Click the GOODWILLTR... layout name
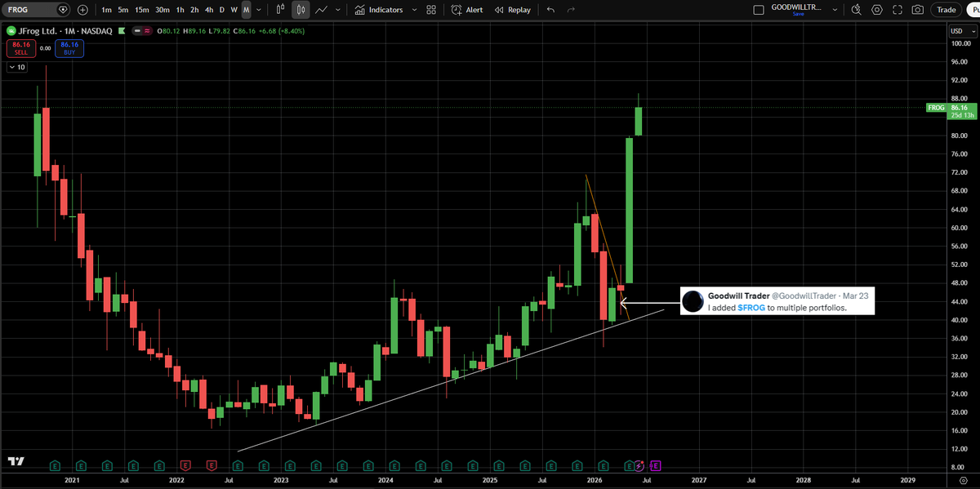Image resolution: width=980 pixels, height=489 pixels. click(x=796, y=7)
